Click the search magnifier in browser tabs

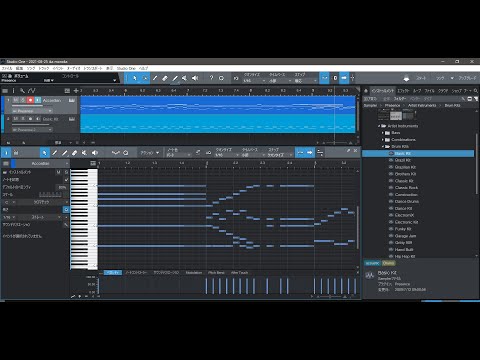tap(476, 91)
